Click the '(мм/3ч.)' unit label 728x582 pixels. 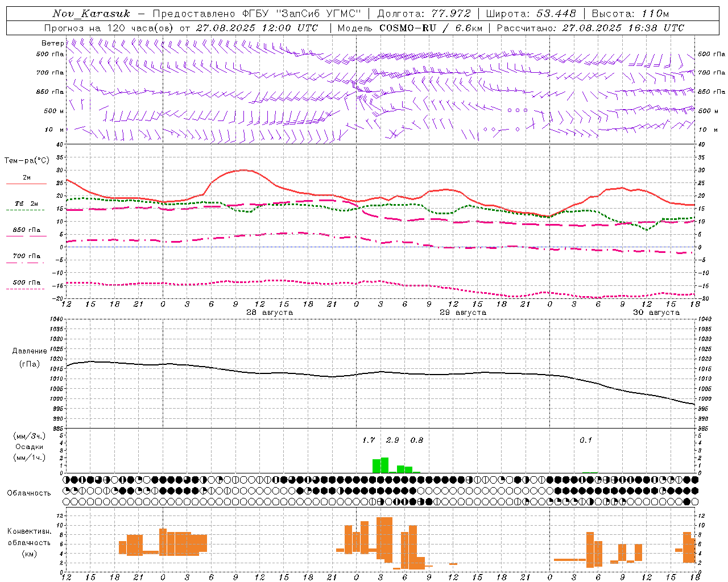(30, 436)
